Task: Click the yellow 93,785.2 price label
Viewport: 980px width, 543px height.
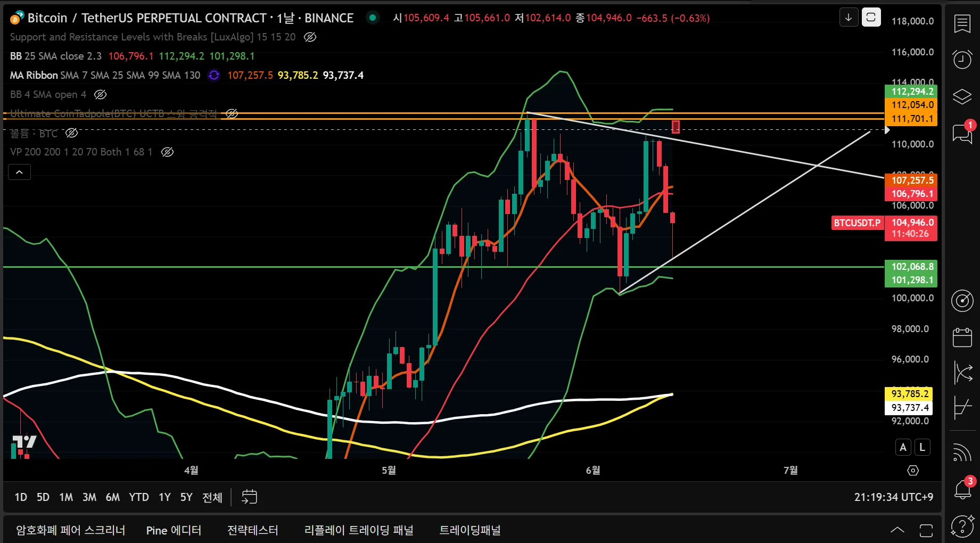Action: (910, 394)
